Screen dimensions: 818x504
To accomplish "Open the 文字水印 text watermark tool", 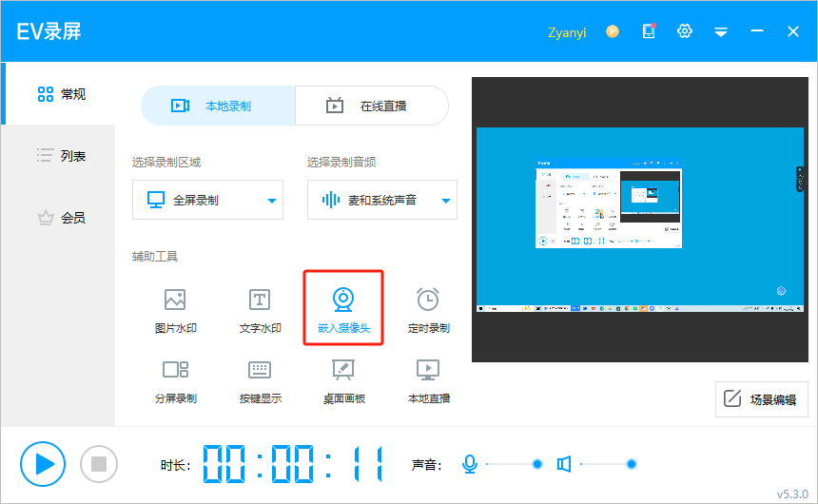I will point(260,311).
